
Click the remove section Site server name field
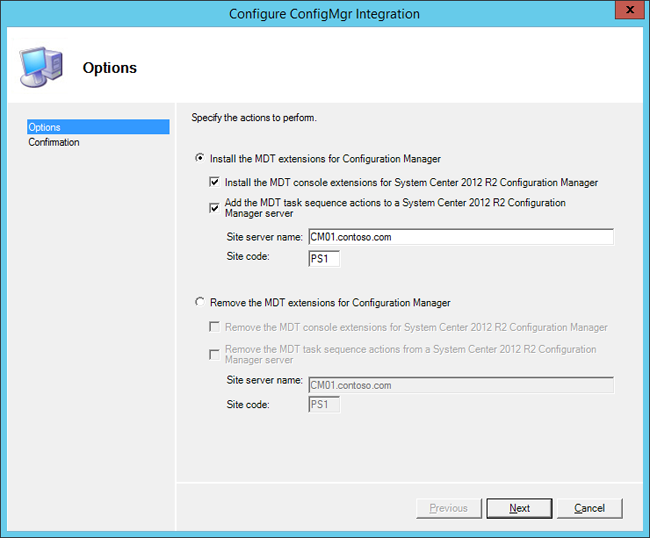(461, 385)
